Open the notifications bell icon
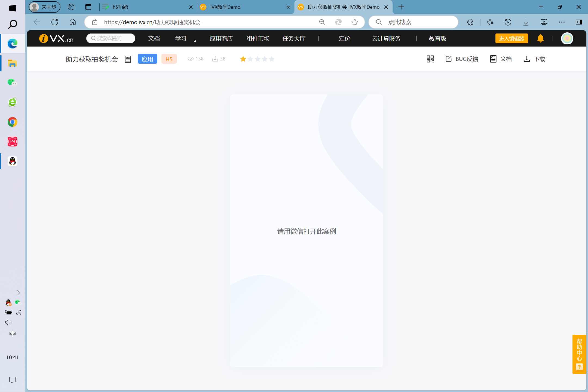Image resolution: width=588 pixels, height=392 pixels. pos(541,38)
